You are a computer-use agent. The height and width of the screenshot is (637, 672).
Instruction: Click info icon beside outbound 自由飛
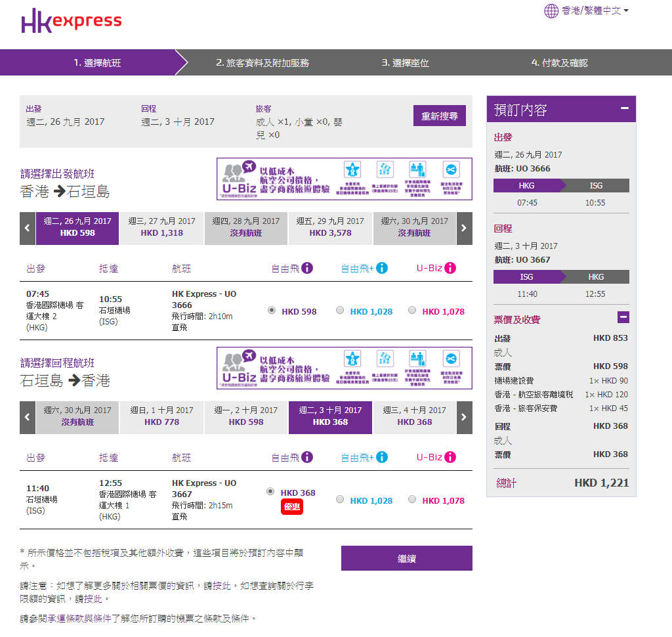pyautogui.click(x=307, y=268)
